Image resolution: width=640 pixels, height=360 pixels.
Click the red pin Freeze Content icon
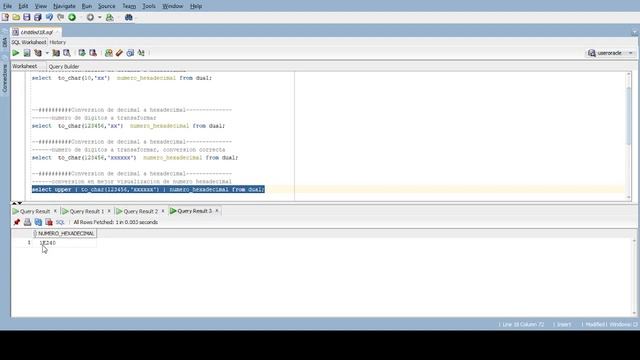[17, 222]
